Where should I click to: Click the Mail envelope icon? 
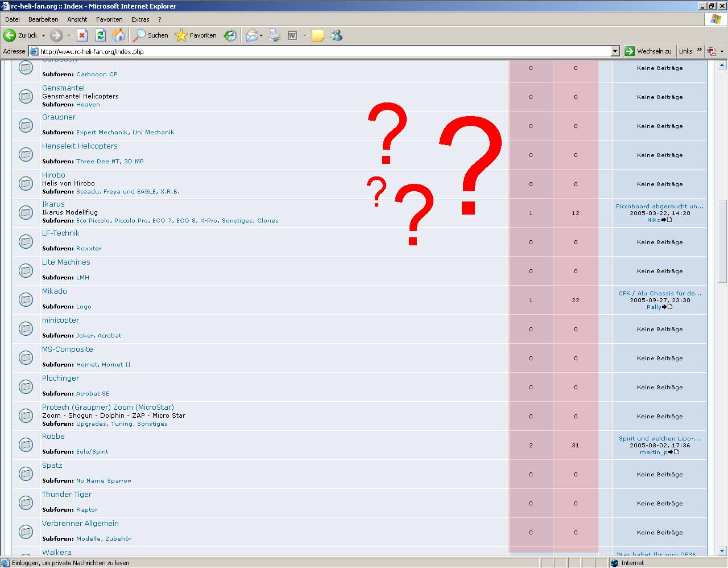pyautogui.click(x=251, y=35)
